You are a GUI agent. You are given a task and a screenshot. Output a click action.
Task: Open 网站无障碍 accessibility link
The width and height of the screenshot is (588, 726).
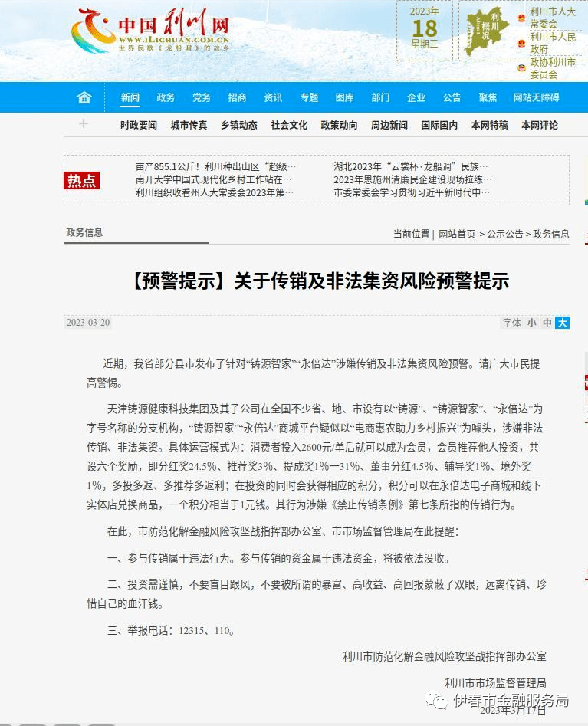point(536,97)
